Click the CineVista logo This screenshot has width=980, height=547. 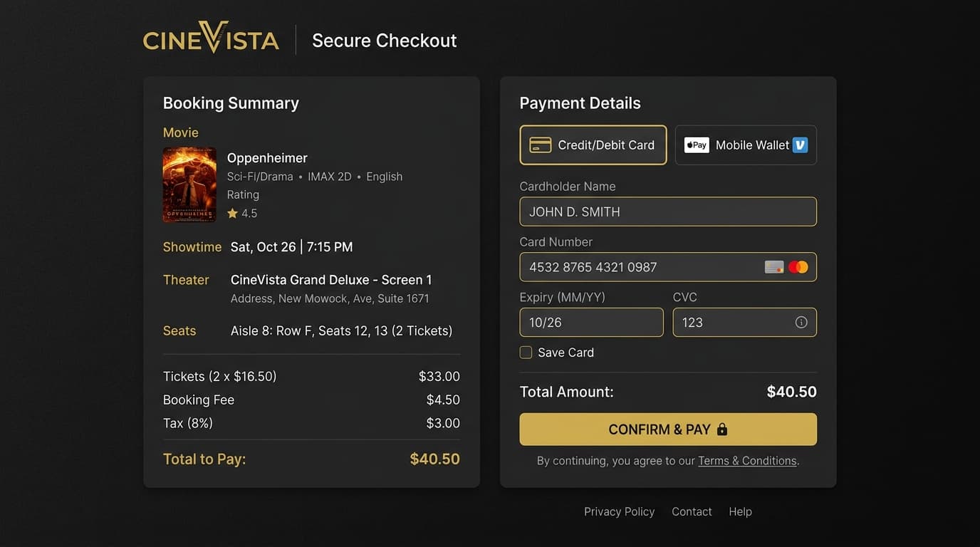(211, 39)
